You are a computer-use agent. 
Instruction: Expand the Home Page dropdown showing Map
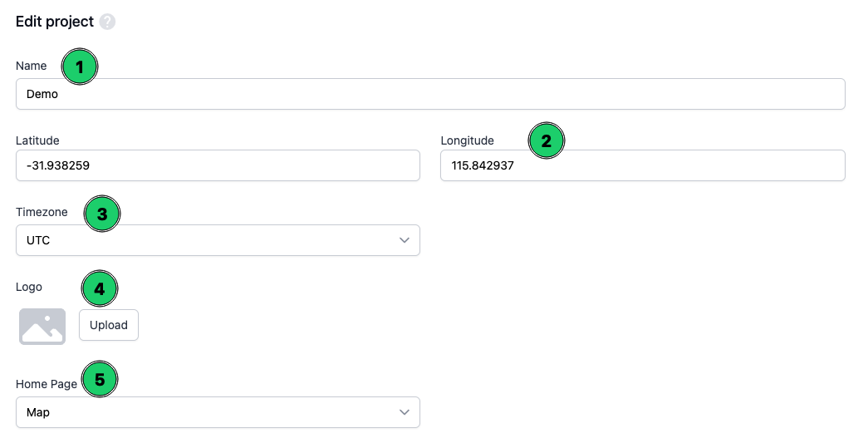218,412
